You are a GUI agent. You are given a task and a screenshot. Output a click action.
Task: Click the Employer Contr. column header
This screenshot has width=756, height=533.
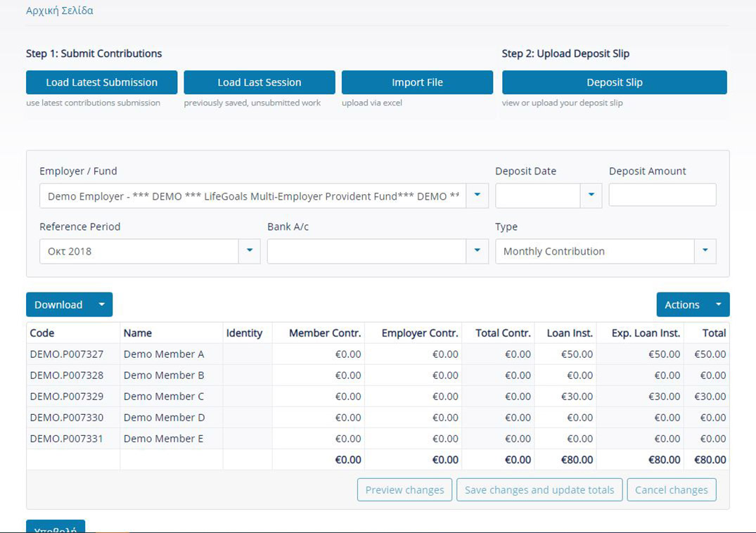pyautogui.click(x=414, y=333)
